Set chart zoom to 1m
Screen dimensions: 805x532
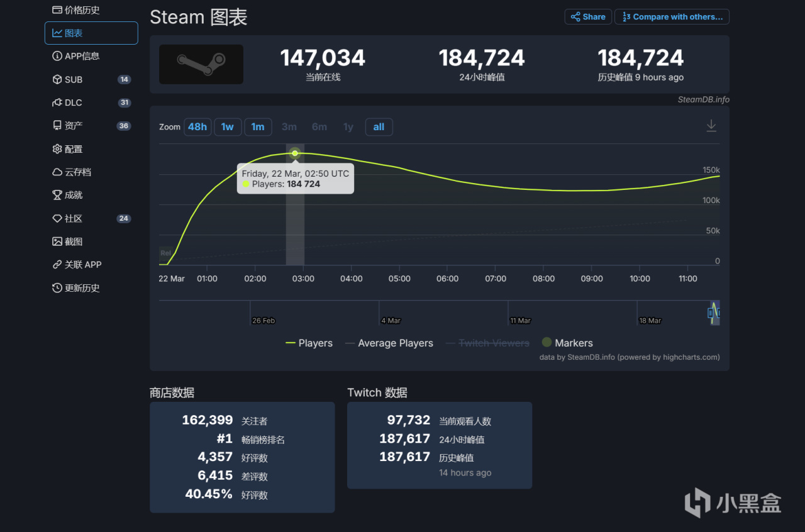pos(258,127)
